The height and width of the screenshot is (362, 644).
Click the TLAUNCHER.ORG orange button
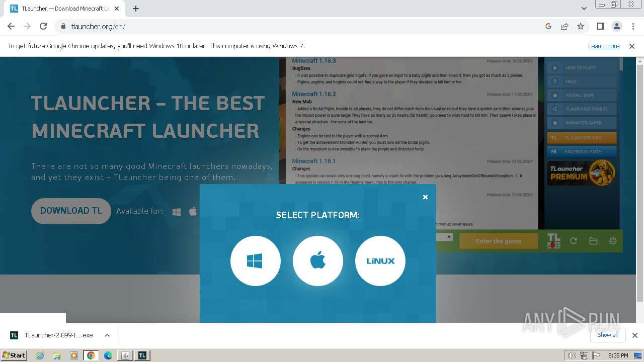click(x=582, y=138)
